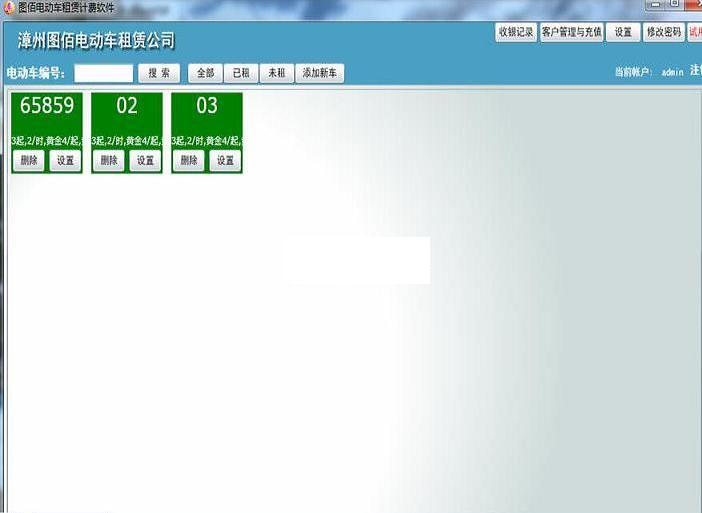
Task: Open 设置 for vehicle 03
Action: [225, 160]
